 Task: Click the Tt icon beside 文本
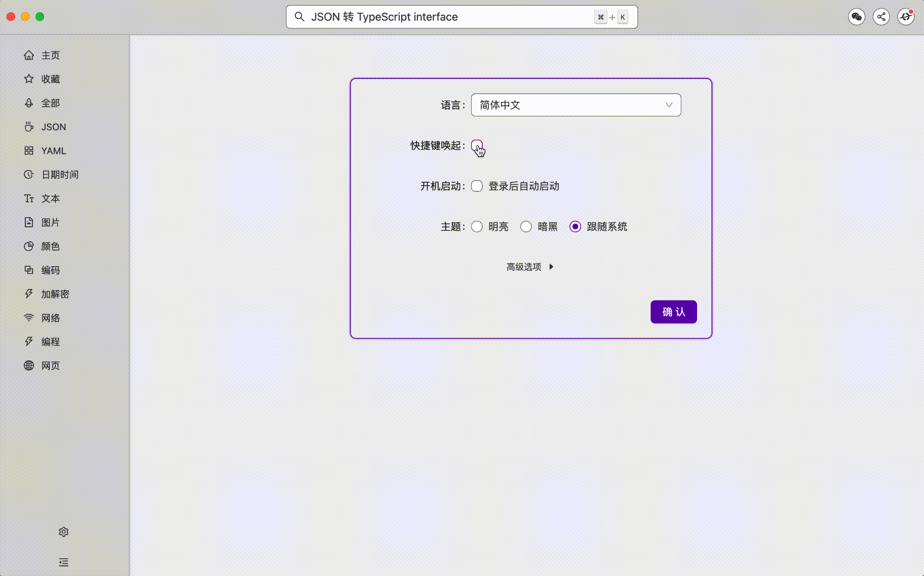29,198
